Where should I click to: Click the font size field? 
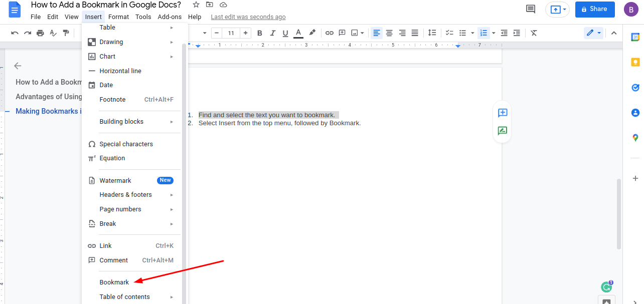pyautogui.click(x=231, y=33)
